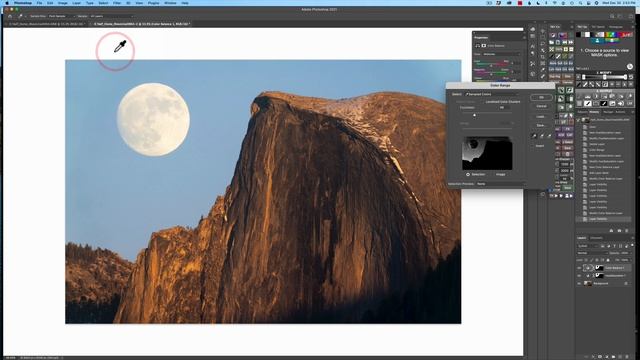Switch to the first document tab

(46, 24)
